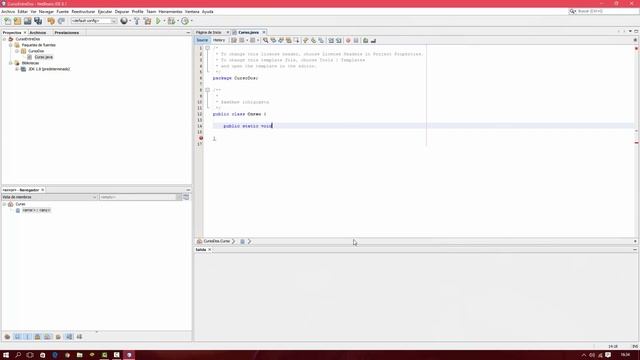
Task: Click the Source view button
Action: tap(202, 40)
